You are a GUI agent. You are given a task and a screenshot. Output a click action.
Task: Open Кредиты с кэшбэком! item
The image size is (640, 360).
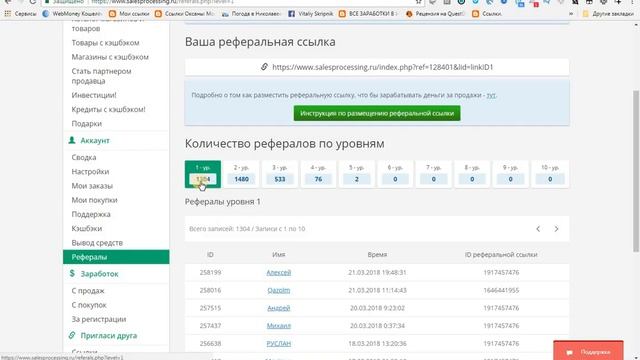click(x=108, y=109)
